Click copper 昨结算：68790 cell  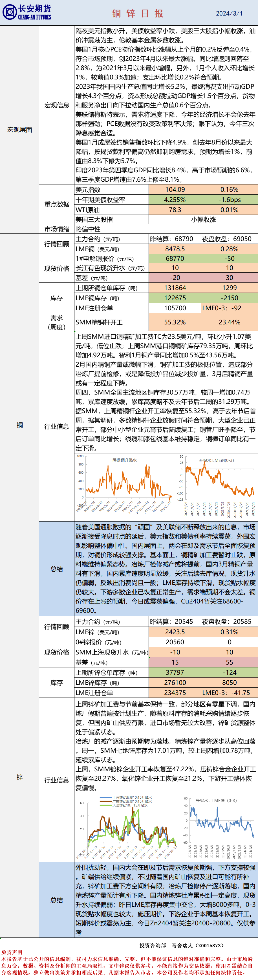(175, 239)
